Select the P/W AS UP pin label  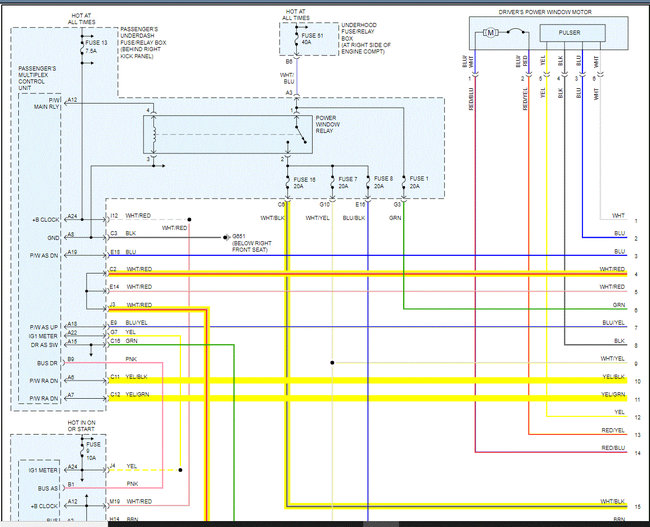pyautogui.click(x=44, y=327)
